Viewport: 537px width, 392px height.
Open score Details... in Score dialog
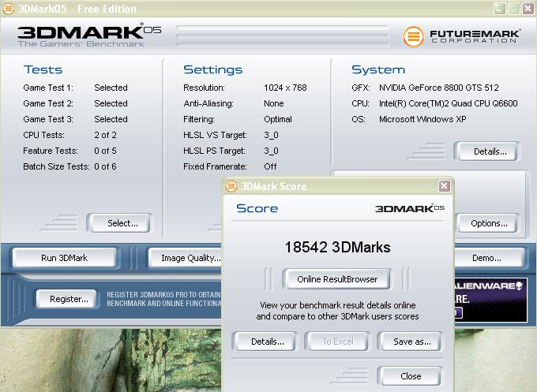(265, 342)
